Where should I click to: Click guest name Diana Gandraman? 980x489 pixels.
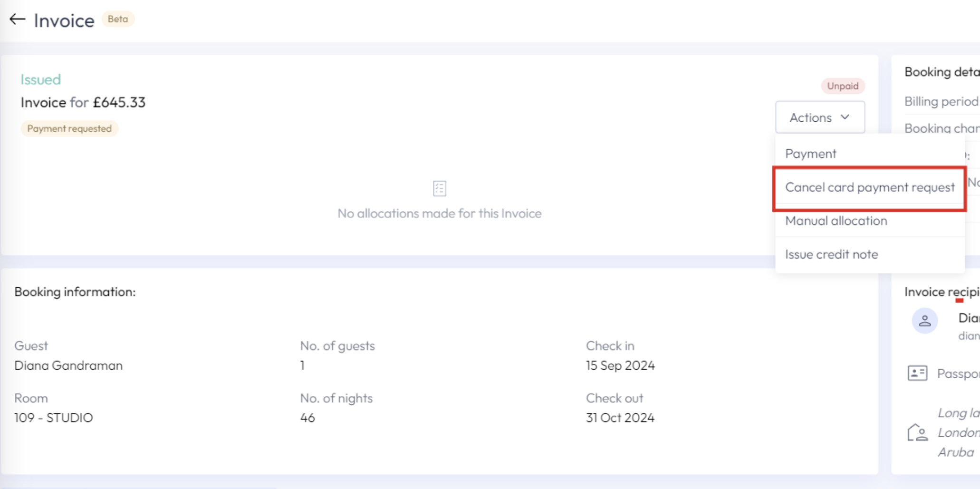(x=68, y=365)
